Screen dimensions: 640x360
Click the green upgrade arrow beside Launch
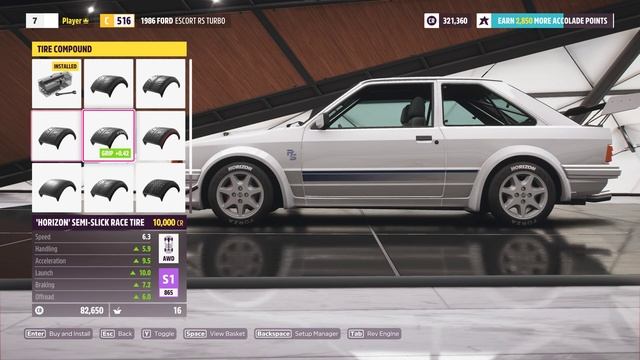[x=133, y=273]
